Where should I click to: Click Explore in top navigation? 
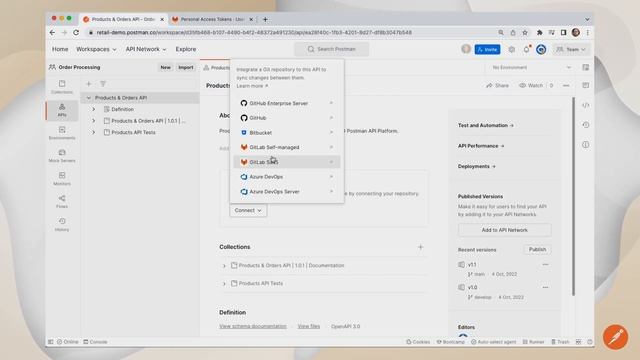(186, 49)
